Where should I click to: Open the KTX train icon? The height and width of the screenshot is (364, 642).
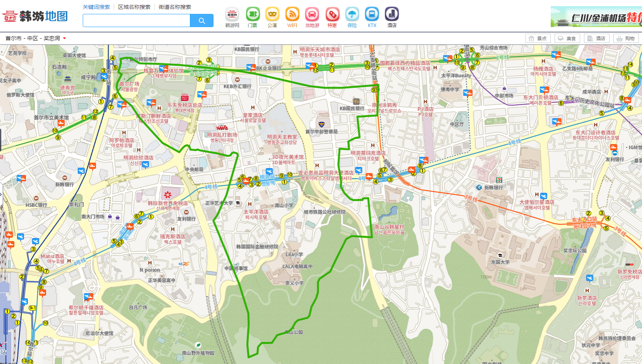coord(372,14)
